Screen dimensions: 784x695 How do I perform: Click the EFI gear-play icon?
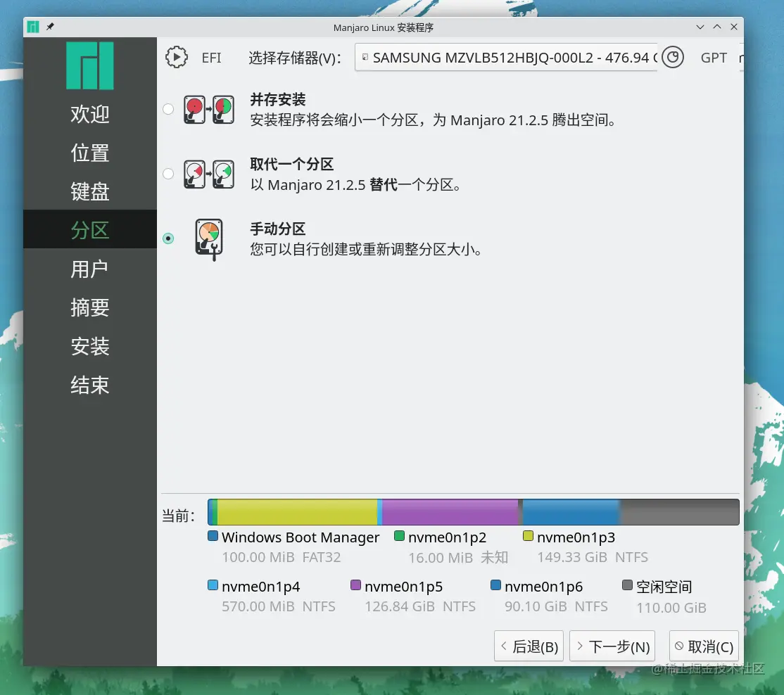pos(177,58)
